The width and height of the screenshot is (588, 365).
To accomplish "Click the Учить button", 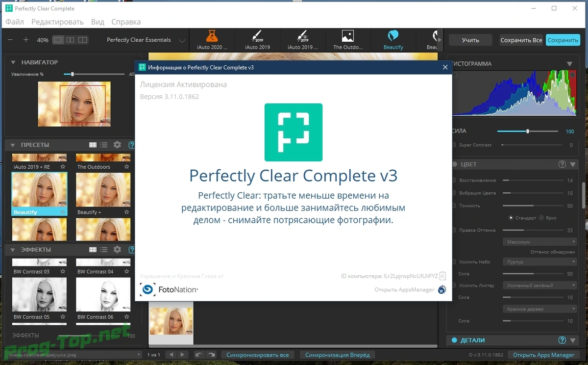I will (x=470, y=40).
